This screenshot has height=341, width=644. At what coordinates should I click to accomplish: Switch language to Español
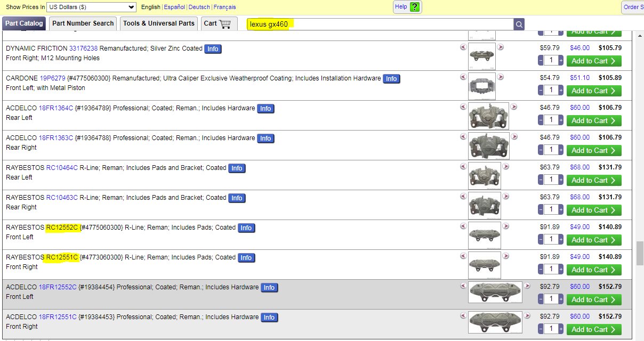pos(174,7)
